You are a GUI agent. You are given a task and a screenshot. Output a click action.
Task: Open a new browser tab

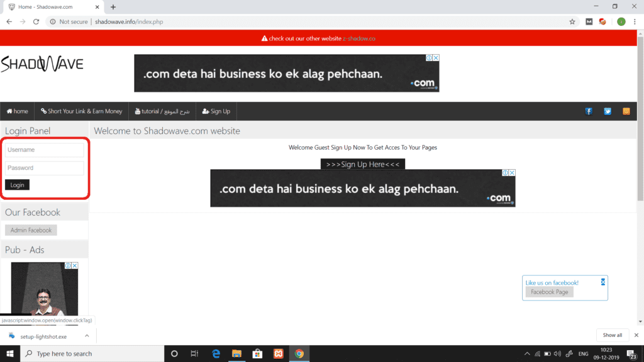[x=113, y=7]
